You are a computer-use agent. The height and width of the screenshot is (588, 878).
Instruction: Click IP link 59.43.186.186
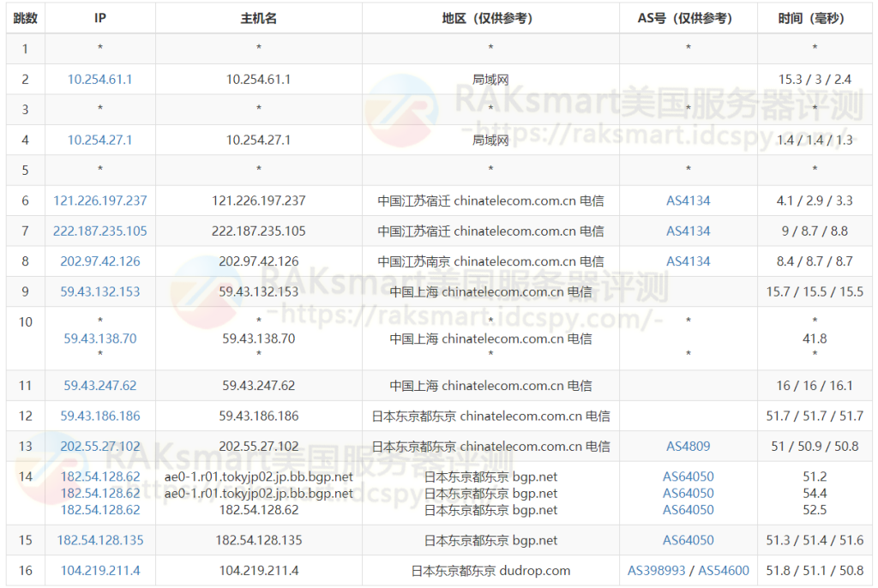(x=99, y=416)
